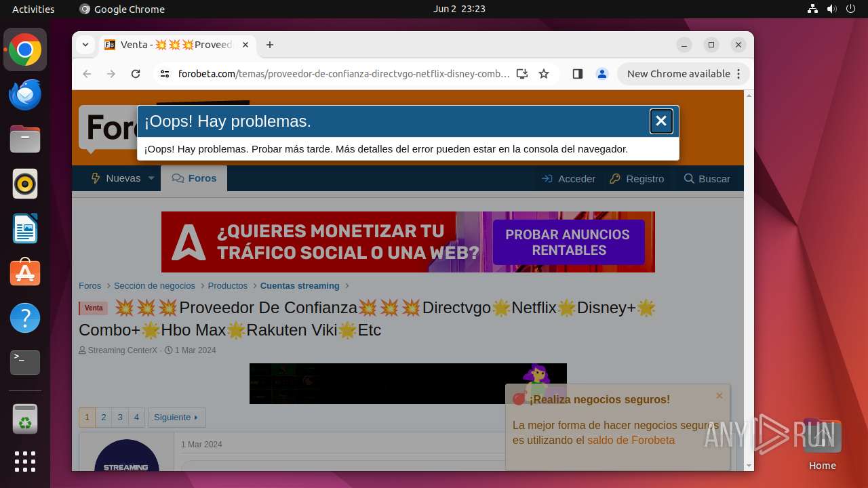Viewport: 868px width, 488px height.
Task: Open Help from dock
Action: click(25, 318)
